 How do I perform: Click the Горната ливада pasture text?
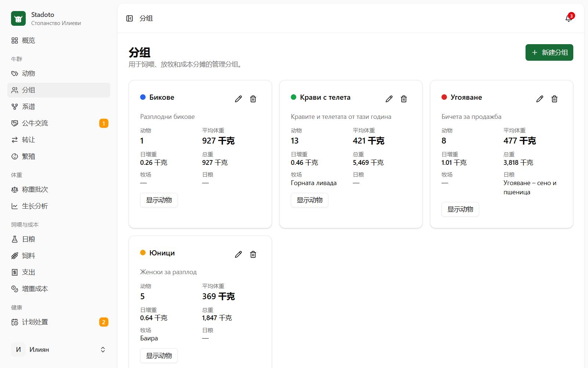tap(313, 183)
